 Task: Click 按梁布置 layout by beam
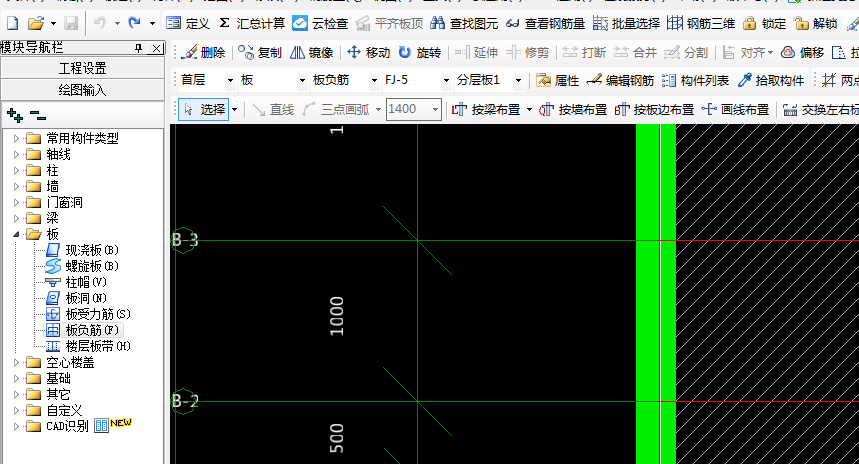pos(486,110)
